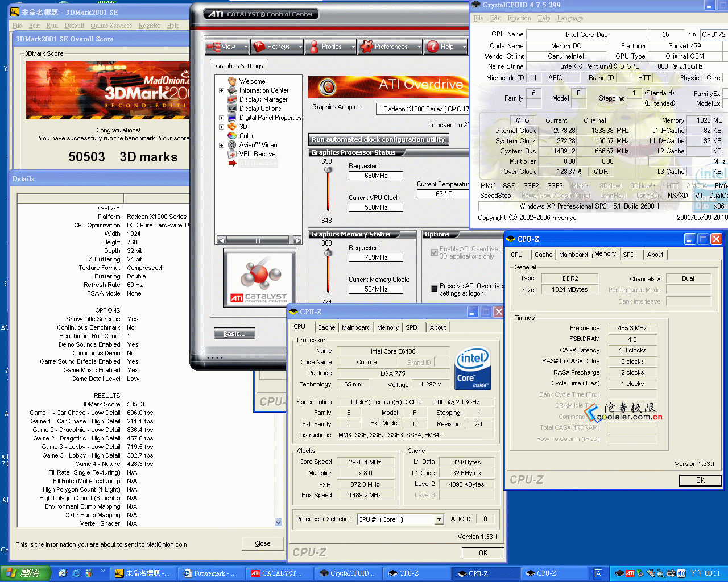Click the Help question mark icon
728x582 pixels.
(x=433, y=47)
